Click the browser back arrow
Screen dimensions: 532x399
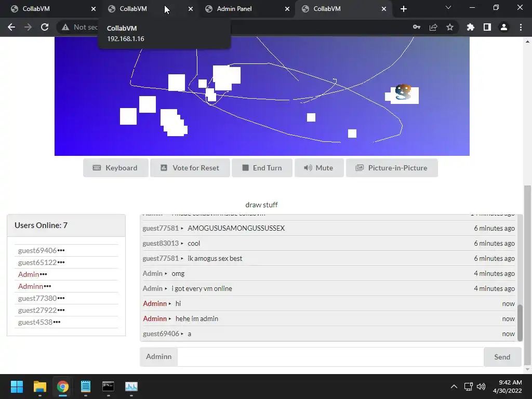[x=11, y=27]
